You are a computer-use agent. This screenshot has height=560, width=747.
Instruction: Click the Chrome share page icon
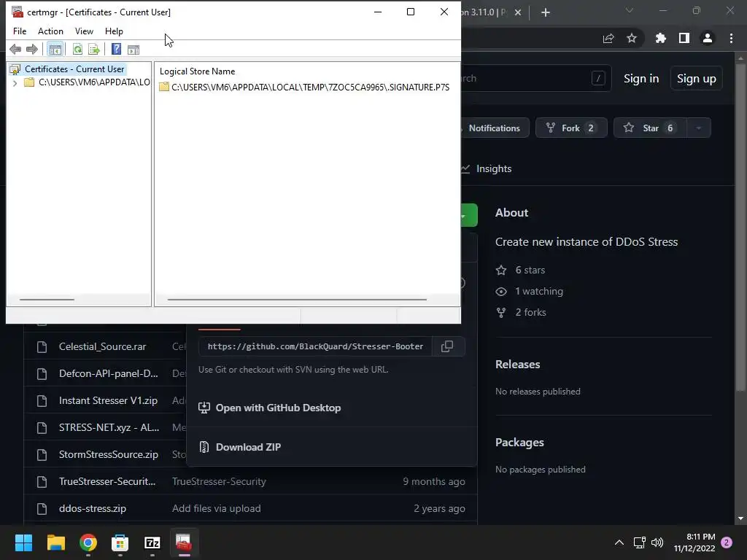pos(608,39)
